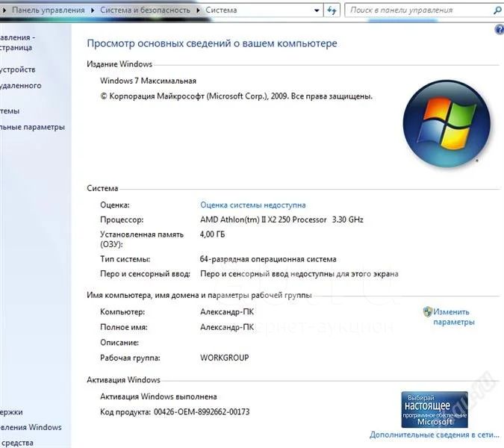Viewport: 504px width, 448px height.
Task: Click the Александр-ПК value next to Компьютер
Action: tap(227, 312)
